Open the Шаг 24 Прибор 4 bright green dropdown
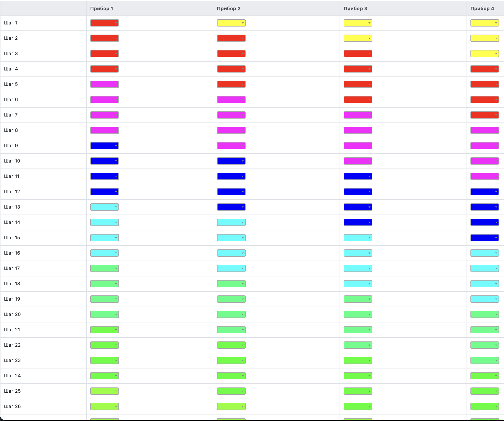The width and height of the screenshot is (504, 421). 485,376
